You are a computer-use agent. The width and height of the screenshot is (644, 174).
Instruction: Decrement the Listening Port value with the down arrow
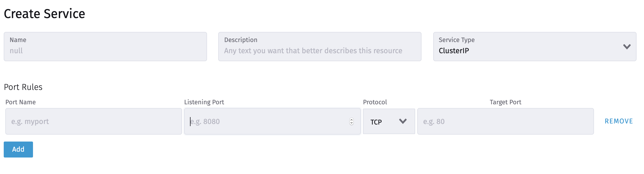click(x=352, y=123)
